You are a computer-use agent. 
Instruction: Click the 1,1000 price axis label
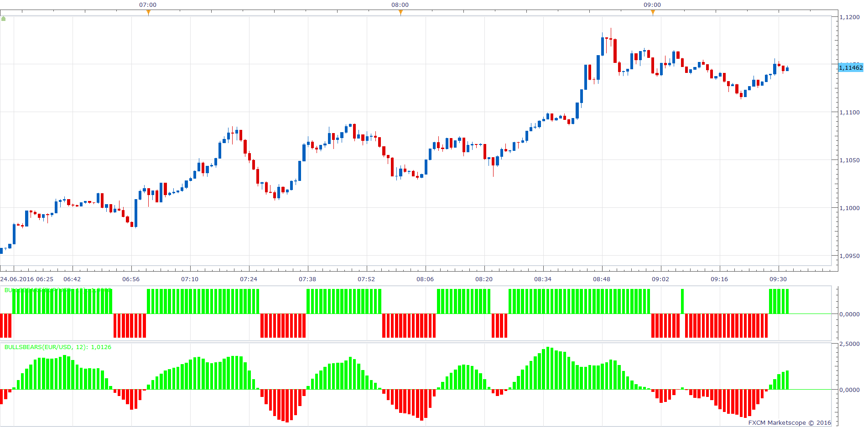point(850,208)
